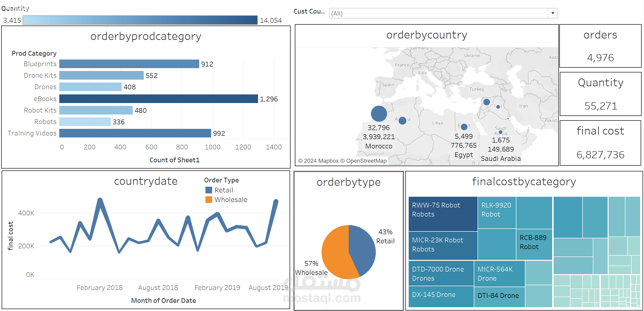The width and height of the screenshot is (644, 311).
Task: Open the Mapbox attribution link
Action: point(318,161)
